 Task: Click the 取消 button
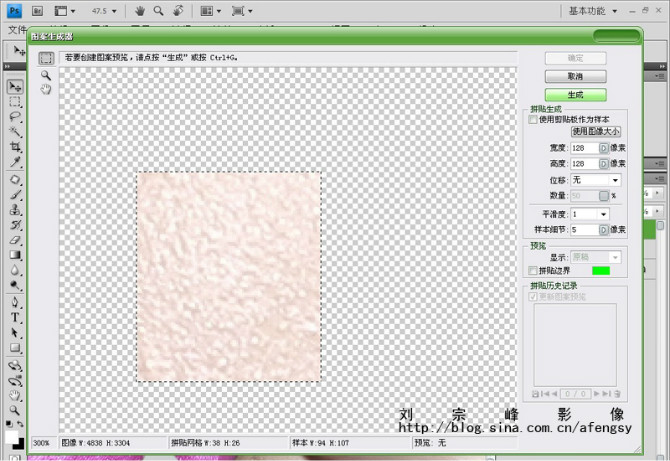click(575, 76)
